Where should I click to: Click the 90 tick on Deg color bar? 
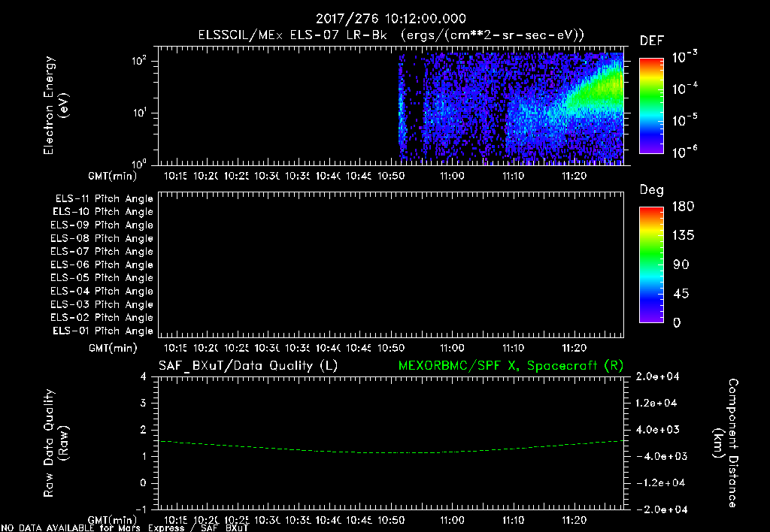[x=681, y=265]
